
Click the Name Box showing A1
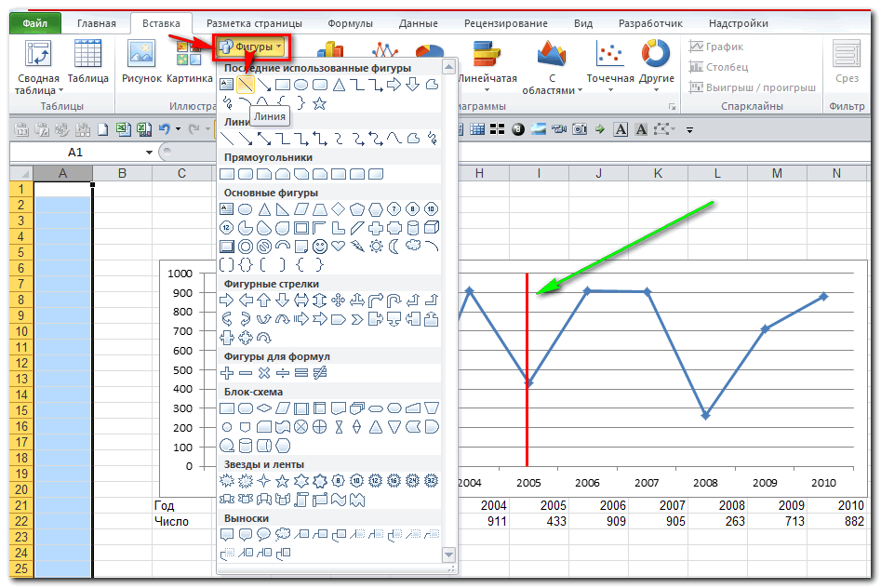[x=76, y=153]
